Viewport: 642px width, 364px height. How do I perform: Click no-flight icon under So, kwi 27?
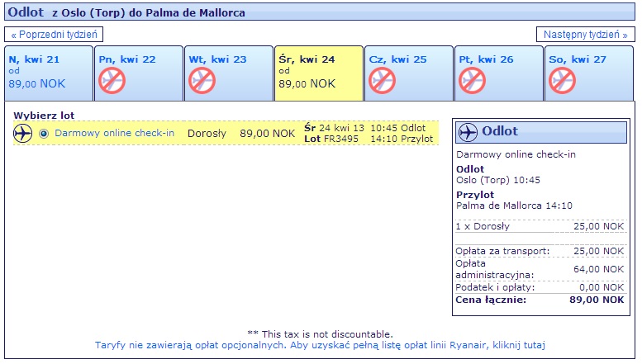click(x=562, y=81)
